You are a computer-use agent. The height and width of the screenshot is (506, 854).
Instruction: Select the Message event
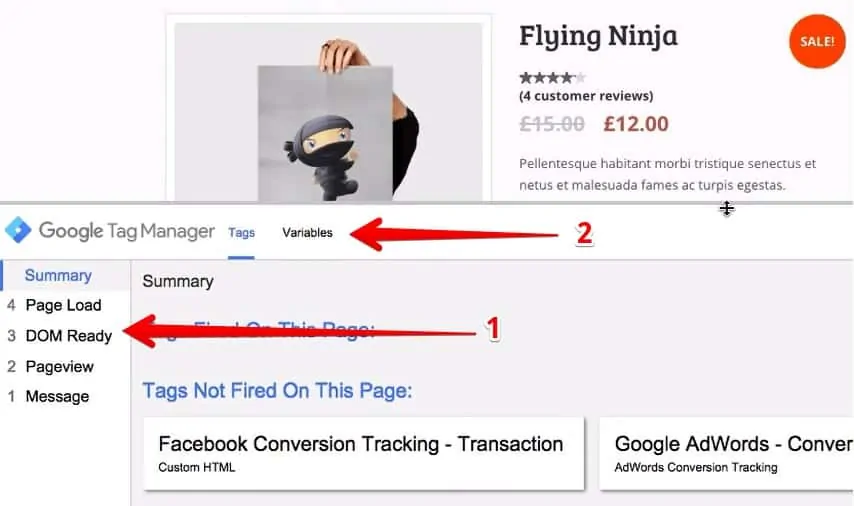57,396
